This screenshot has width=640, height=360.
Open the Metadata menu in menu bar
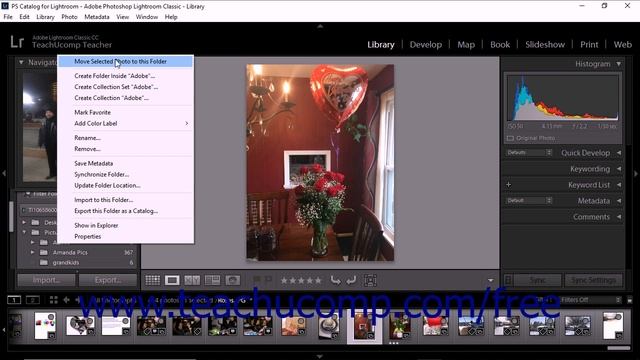[97, 17]
